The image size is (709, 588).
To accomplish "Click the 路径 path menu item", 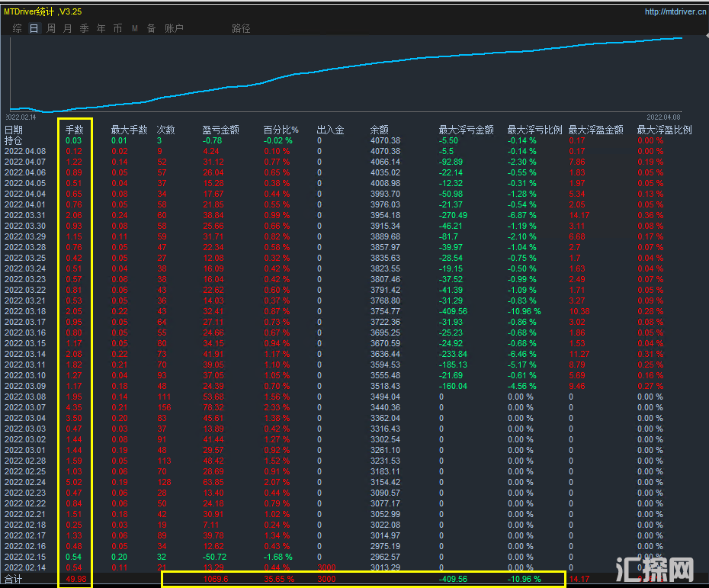I will pos(241,28).
